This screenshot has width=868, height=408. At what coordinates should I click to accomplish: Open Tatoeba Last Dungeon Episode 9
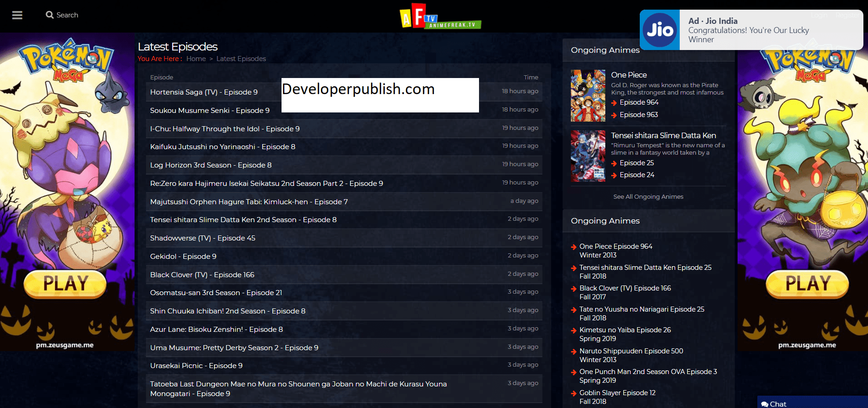[x=299, y=389]
